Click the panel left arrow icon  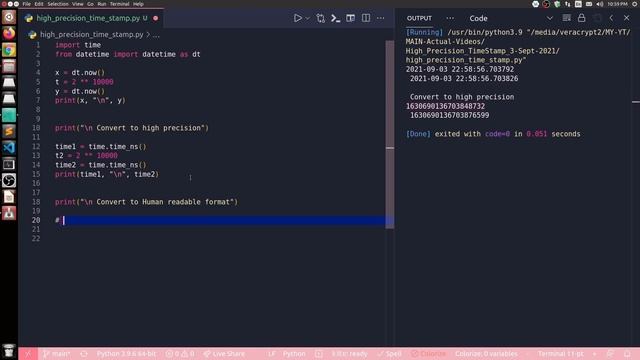pyautogui.click(x=611, y=18)
